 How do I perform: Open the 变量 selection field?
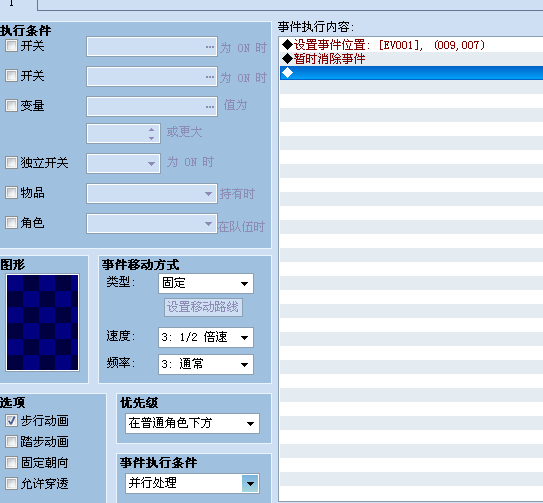point(152,106)
